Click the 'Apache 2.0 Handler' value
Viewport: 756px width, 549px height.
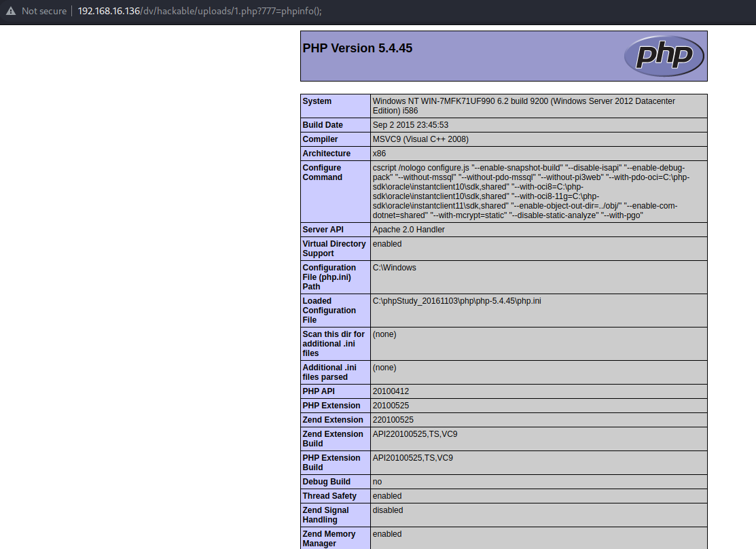408,230
